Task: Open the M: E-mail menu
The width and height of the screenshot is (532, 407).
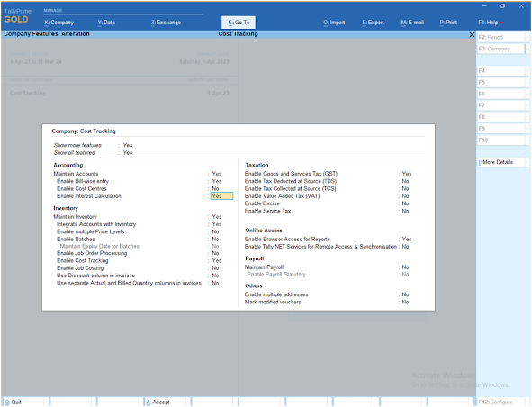Action: click(412, 23)
